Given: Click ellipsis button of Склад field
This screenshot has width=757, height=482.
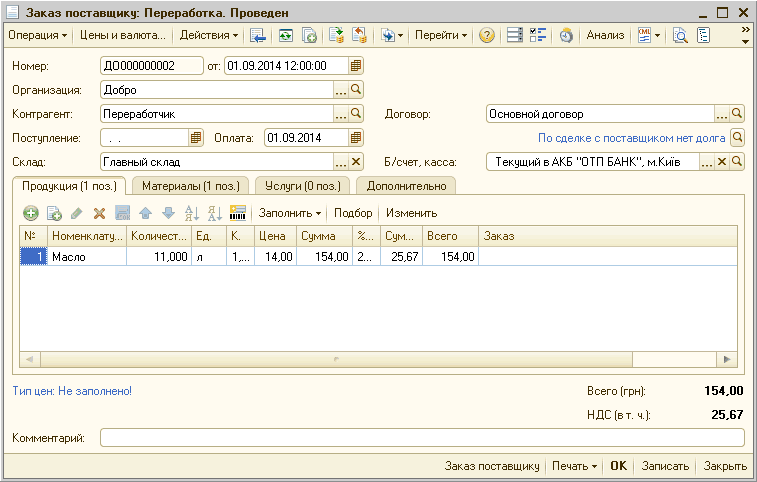Looking at the screenshot, I should [341, 162].
